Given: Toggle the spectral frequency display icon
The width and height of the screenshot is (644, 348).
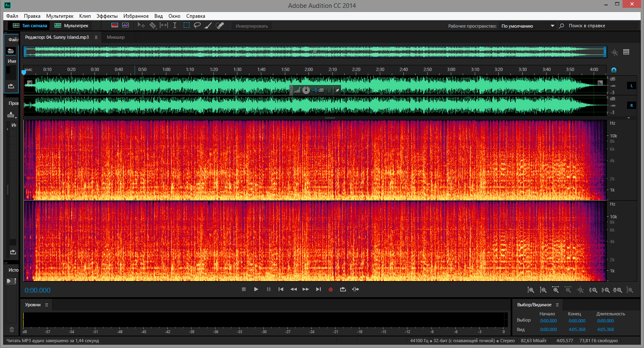Looking at the screenshot, I should [x=115, y=25].
